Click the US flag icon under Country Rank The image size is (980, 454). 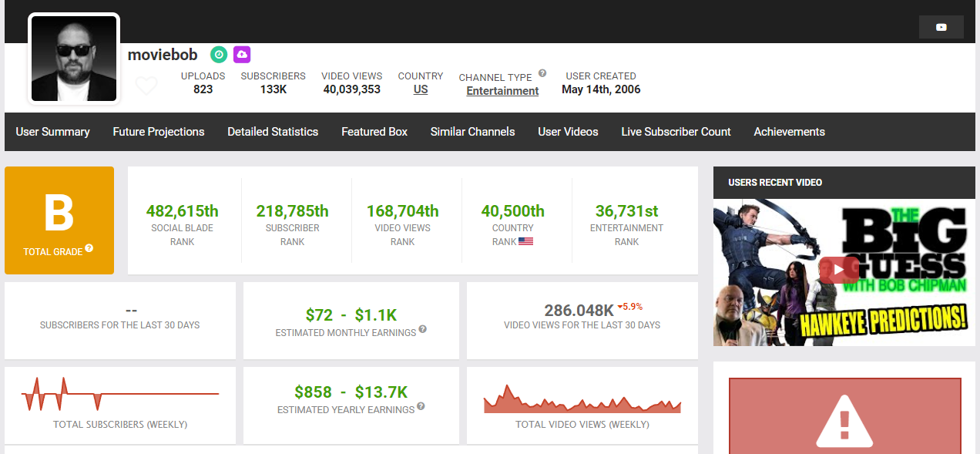tap(526, 241)
